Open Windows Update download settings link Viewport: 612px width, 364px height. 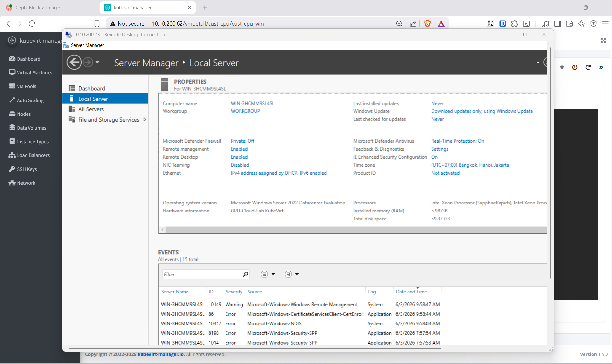point(482,111)
